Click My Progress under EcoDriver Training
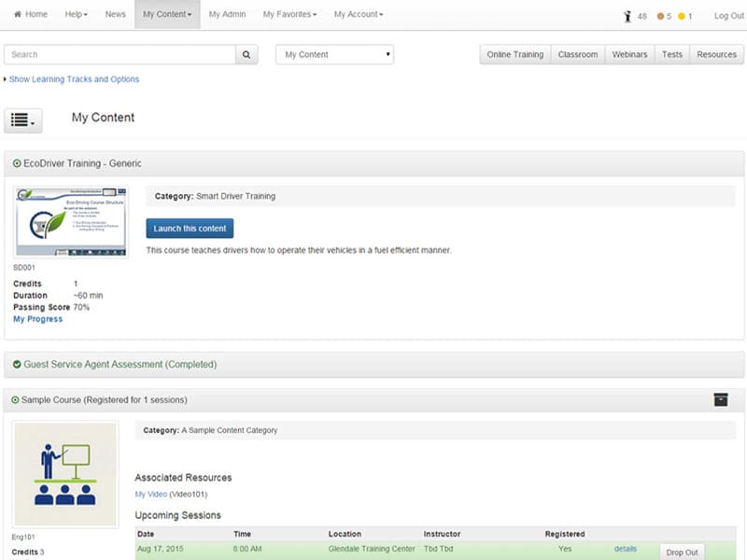The width and height of the screenshot is (747, 560). click(37, 318)
